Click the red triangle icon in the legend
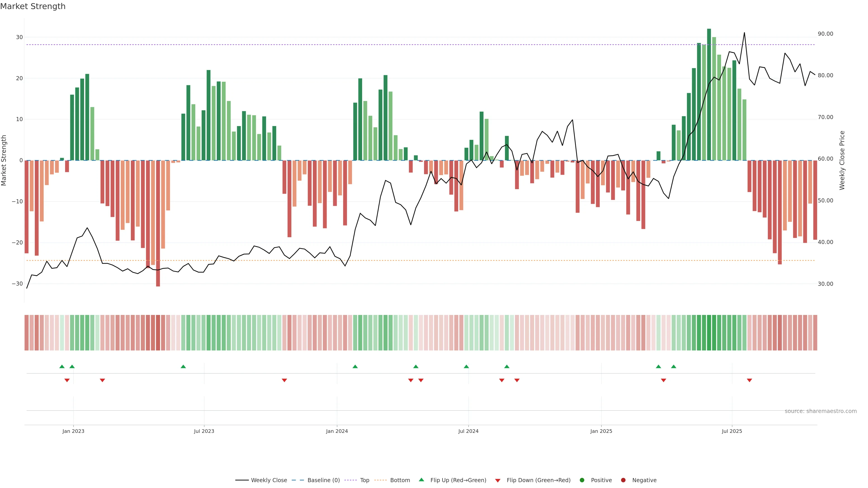868x488 pixels. pyautogui.click(x=497, y=481)
